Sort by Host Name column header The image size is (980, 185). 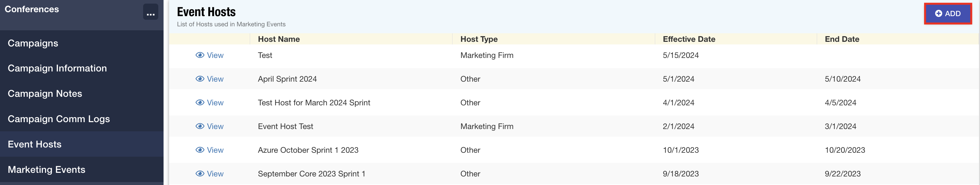tap(279, 39)
